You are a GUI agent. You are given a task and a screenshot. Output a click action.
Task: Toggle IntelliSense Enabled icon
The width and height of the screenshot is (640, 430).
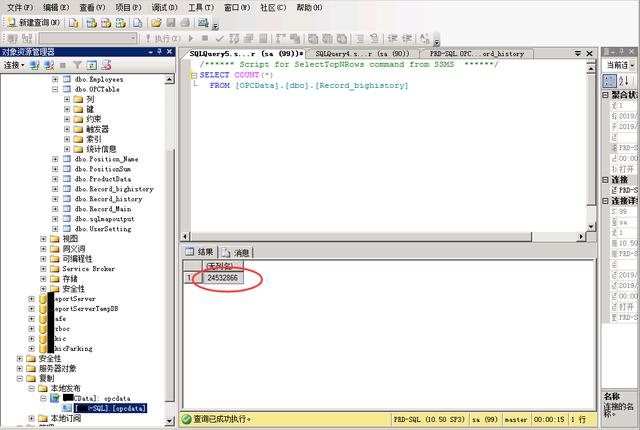coord(263,38)
